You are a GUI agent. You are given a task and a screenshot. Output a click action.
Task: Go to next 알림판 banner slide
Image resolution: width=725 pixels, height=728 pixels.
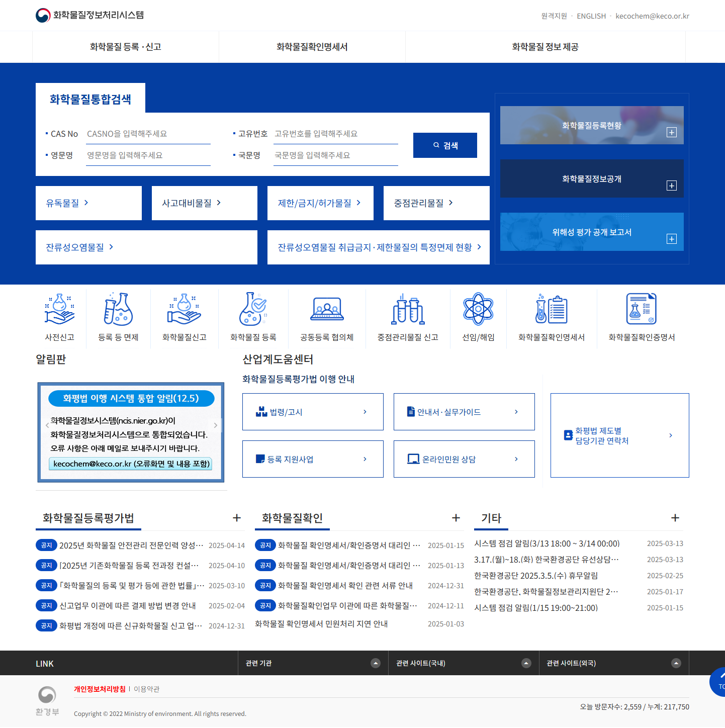216,425
